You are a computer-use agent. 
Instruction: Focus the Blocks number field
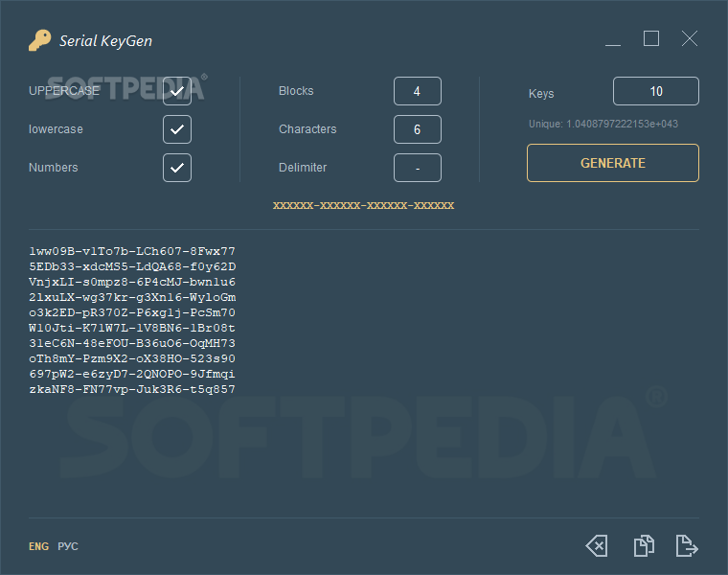(x=418, y=91)
